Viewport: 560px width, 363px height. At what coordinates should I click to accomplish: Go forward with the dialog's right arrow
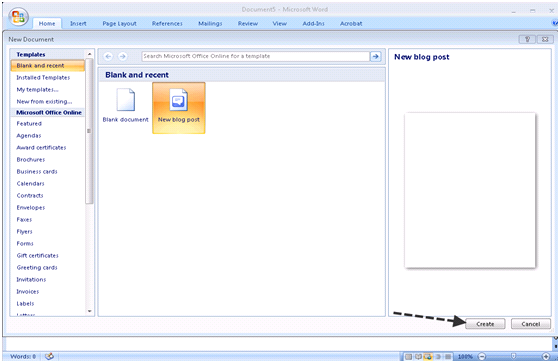122,56
